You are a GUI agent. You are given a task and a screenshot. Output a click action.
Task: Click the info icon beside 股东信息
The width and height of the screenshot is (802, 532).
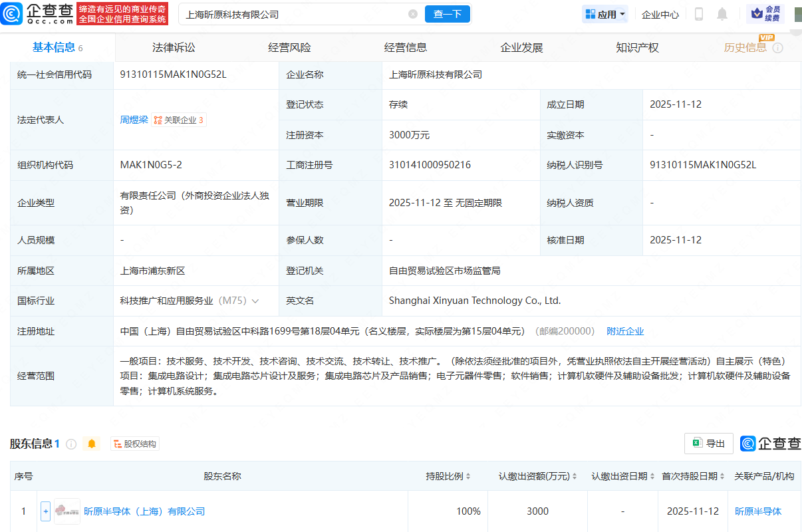click(x=71, y=444)
